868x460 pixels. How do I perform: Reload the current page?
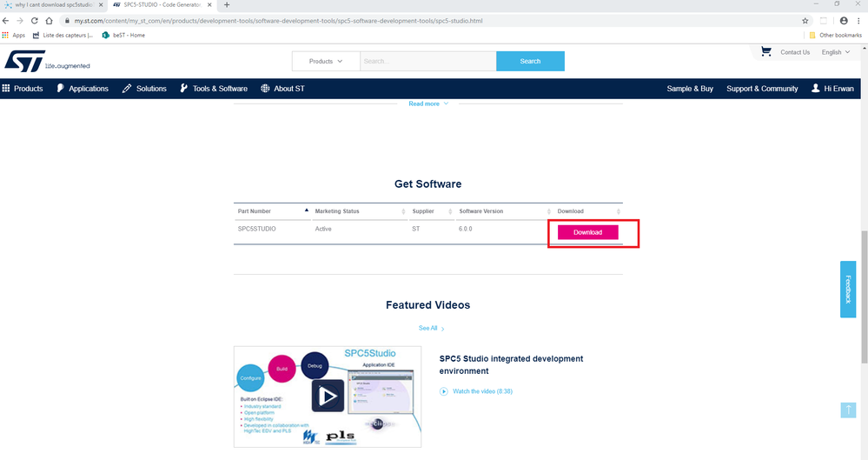tap(35, 21)
